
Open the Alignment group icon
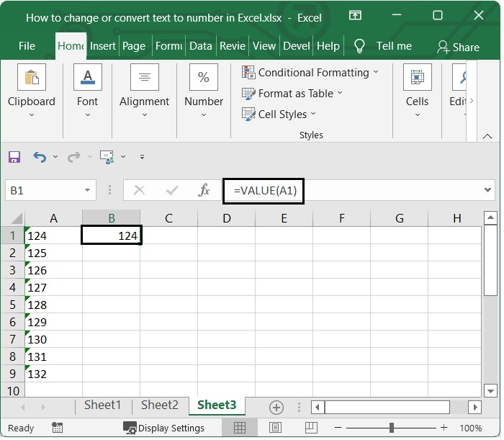coord(144,77)
